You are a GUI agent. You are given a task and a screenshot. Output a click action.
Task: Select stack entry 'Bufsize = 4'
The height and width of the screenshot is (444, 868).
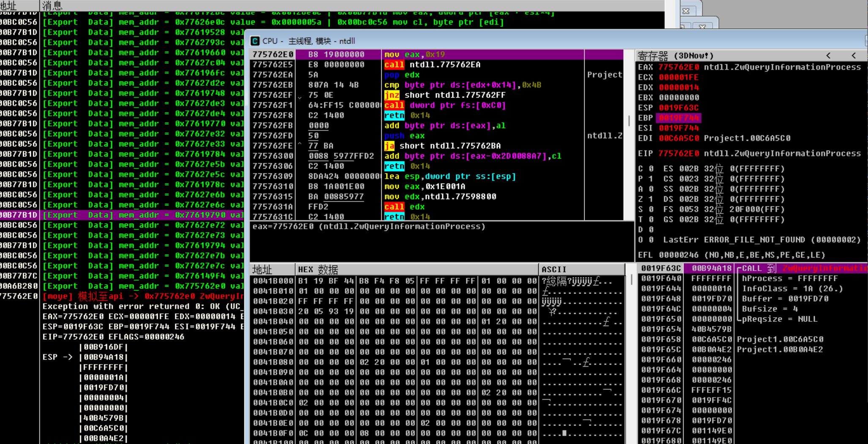pos(770,309)
